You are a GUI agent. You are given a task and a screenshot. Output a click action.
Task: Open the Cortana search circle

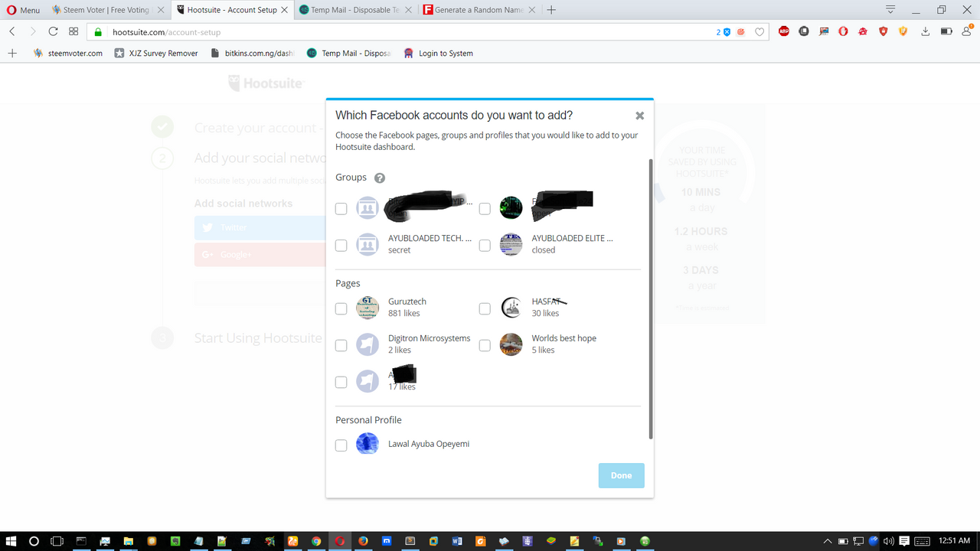pyautogui.click(x=34, y=541)
